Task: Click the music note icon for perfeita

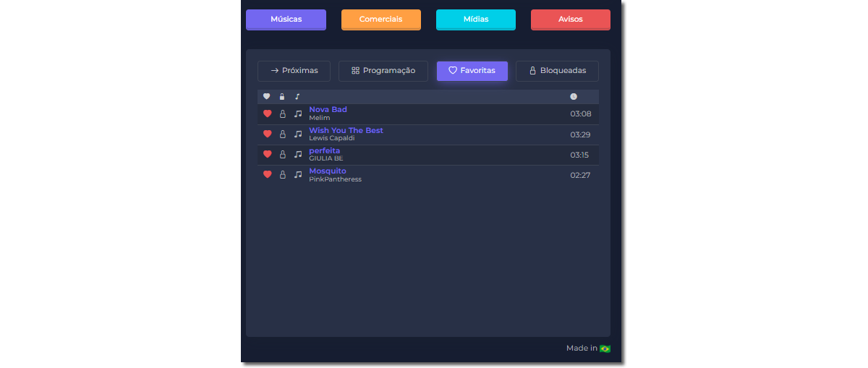Action: coord(298,154)
